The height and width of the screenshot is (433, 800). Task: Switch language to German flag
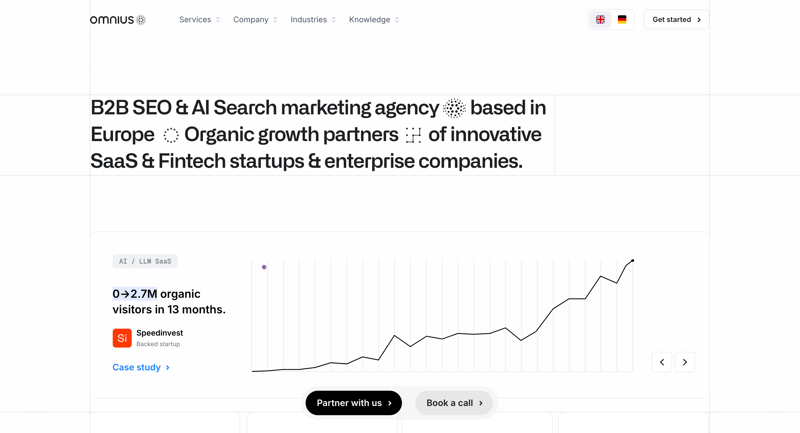(x=622, y=20)
